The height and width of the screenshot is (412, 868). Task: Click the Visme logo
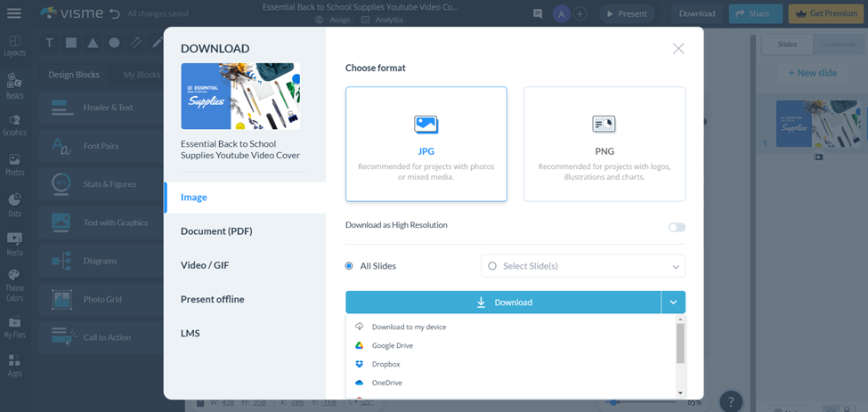pos(72,13)
